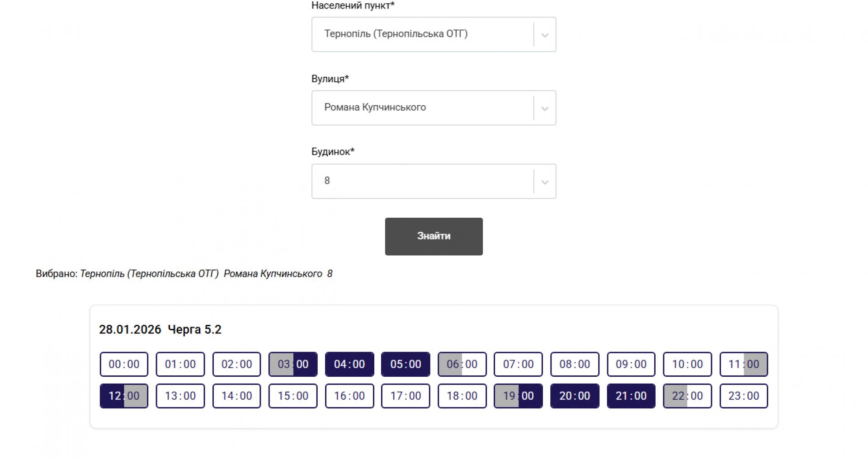The height and width of the screenshot is (459, 868).
Task: Expand the Будинок dropdown arrow
Action: pyautogui.click(x=545, y=182)
